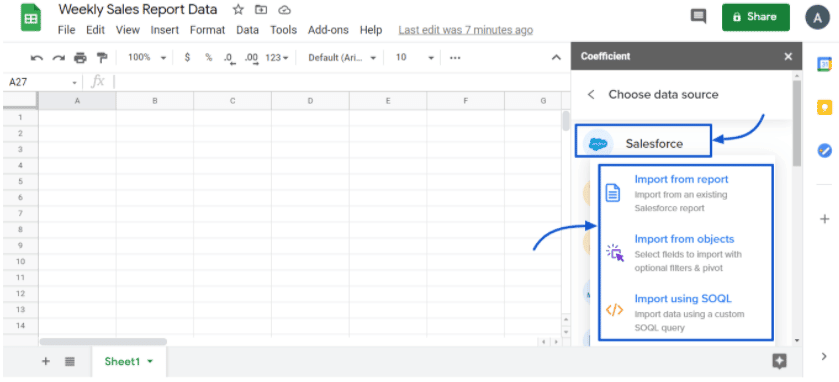Open the Explore button

point(780,361)
